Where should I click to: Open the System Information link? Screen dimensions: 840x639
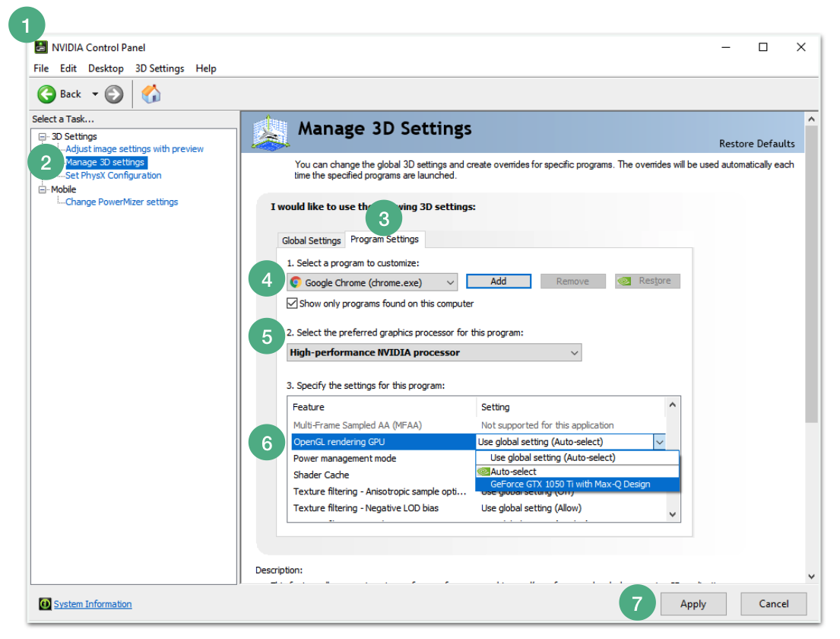click(93, 604)
